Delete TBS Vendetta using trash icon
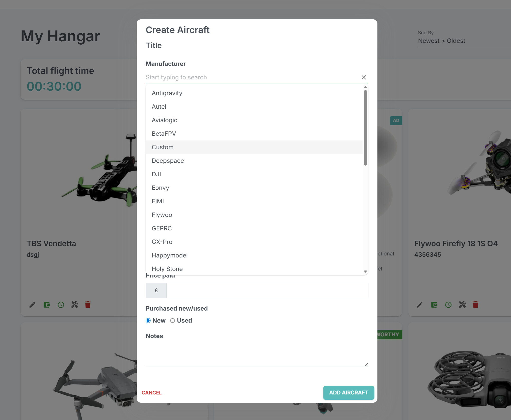Viewport: 511px width, 420px height. 88,305
